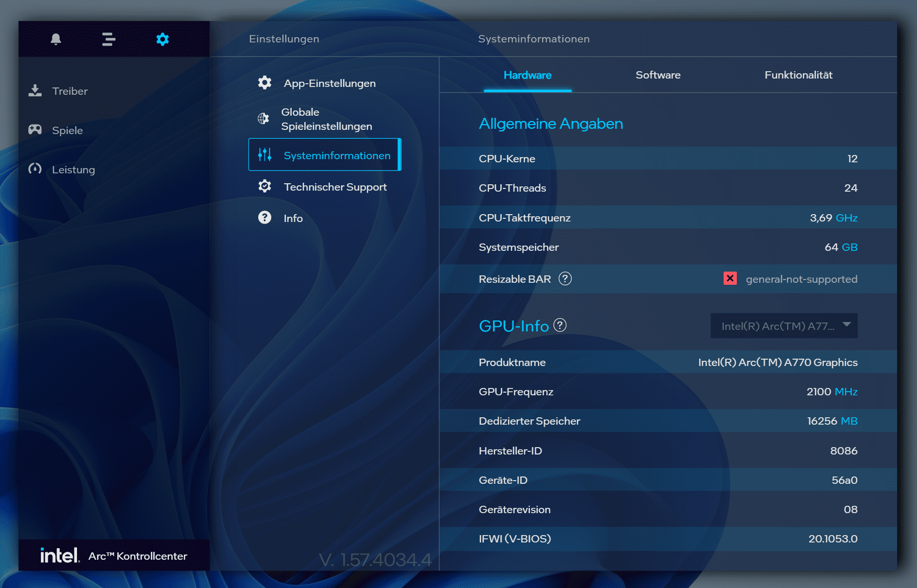Click the Allgemeine Angaben heading
Image resolution: width=917 pixels, height=588 pixels.
tap(551, 124)
